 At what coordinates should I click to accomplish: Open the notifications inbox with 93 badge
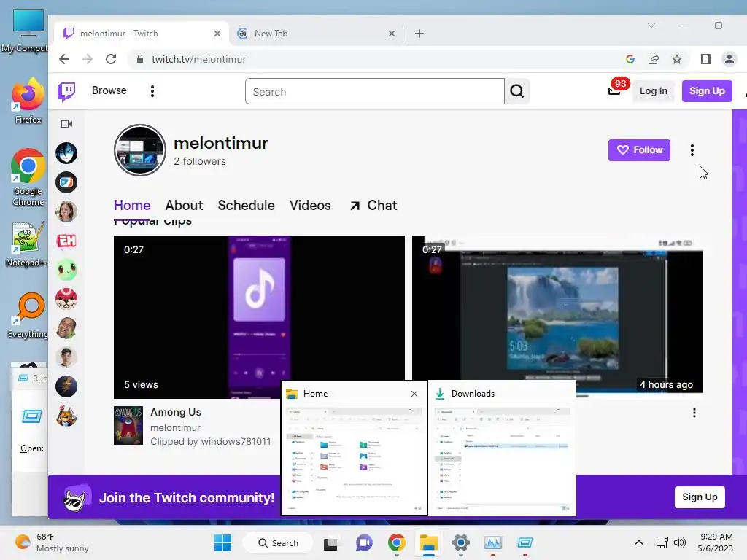(x=615, y=90)
